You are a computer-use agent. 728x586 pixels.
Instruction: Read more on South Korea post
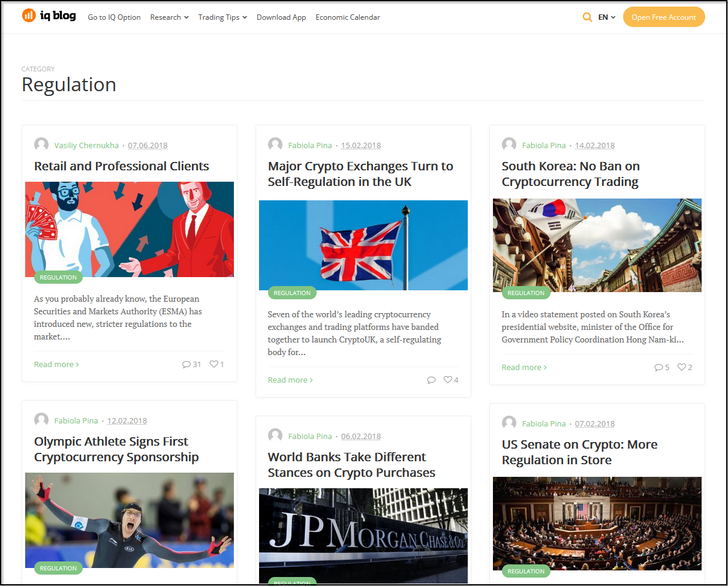[x=524, y=367]
